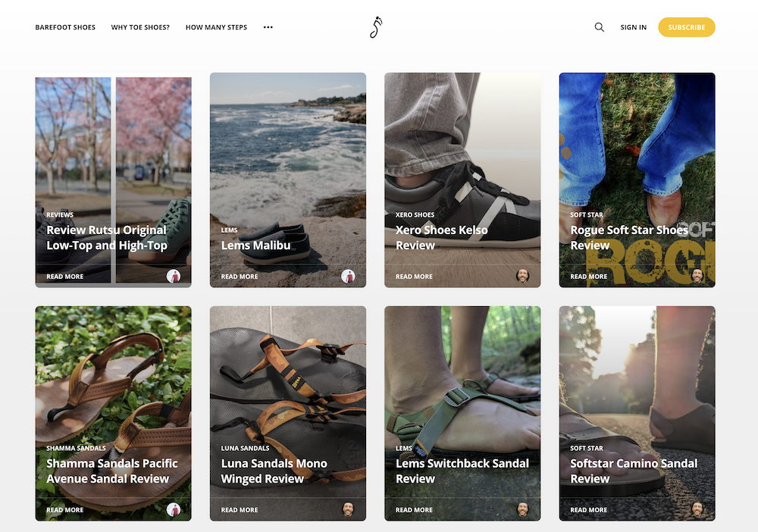Screen dimensions: 758x532
Task: Select the Xero Shoes category tag
Action: [x=415, y=214]
